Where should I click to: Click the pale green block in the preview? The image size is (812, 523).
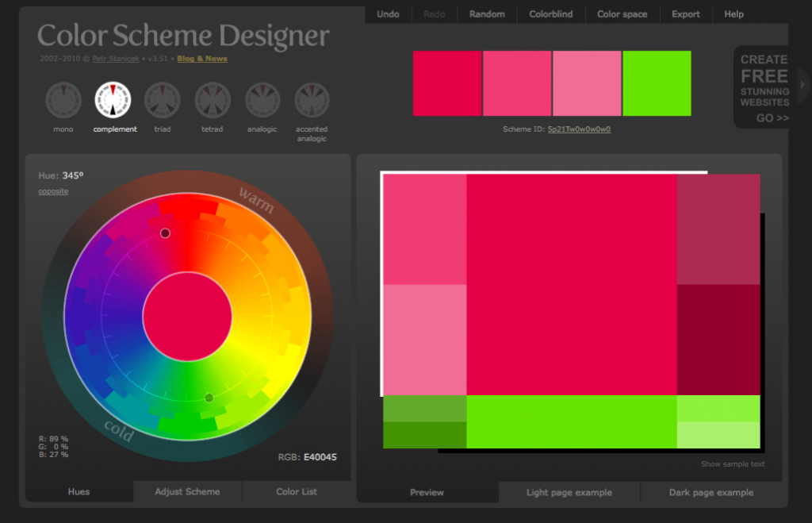point(718,435)
